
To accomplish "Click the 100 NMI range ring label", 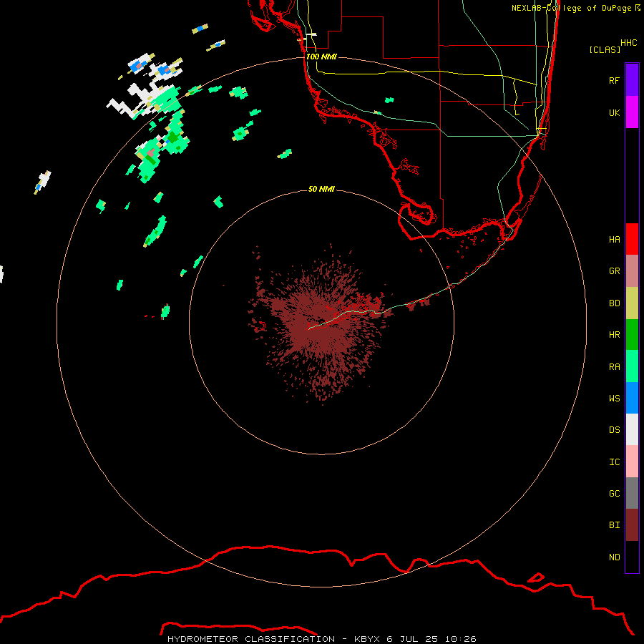I will [x=321, y=57].
